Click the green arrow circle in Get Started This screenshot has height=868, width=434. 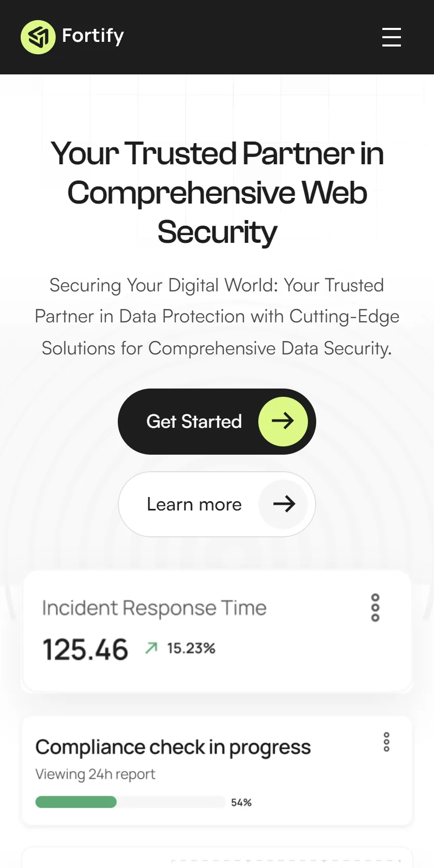283,422
